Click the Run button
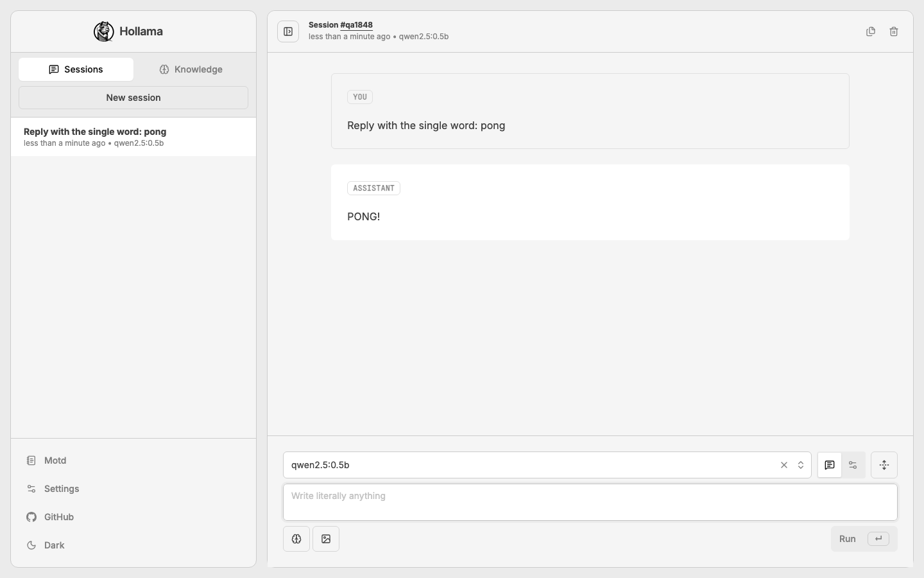The image size is (924, 578). pos(864,539)
